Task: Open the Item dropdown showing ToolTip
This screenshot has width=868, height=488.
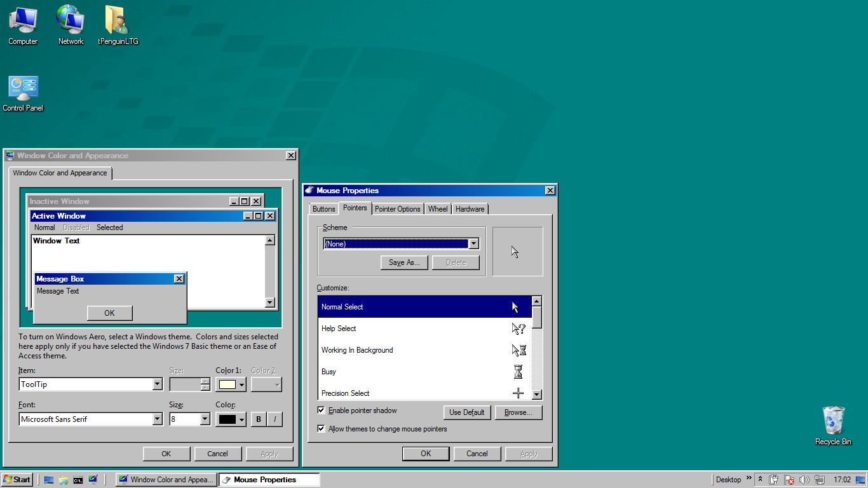Action: [158, 384]
